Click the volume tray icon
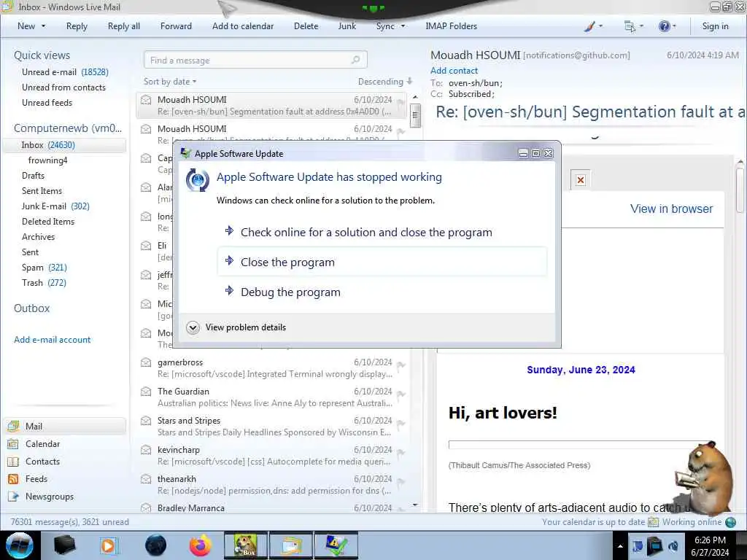Screen dimensions: 747x560 click(673, 546)
